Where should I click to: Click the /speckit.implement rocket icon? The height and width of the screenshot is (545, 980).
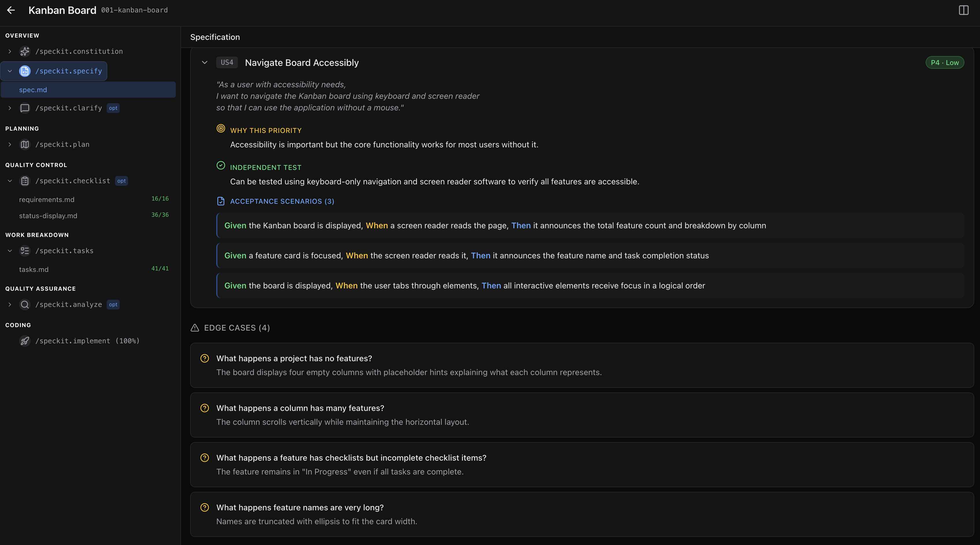[25, 341]
